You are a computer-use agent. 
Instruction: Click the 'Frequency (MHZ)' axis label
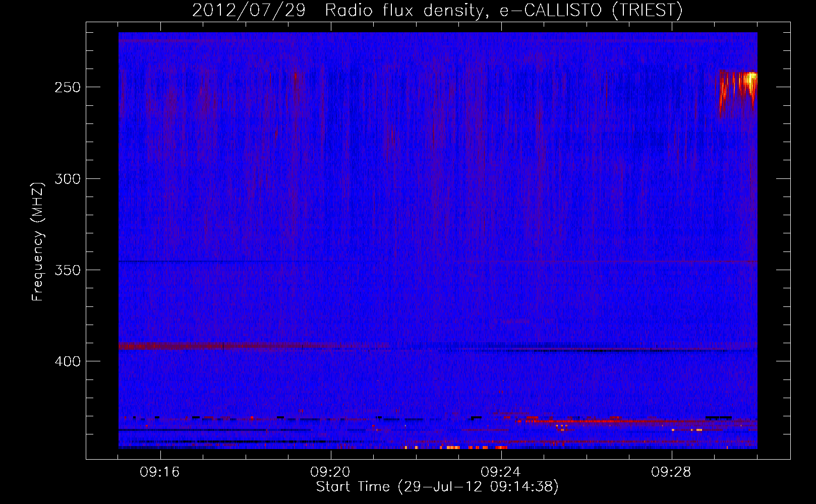tap(38, 241)
